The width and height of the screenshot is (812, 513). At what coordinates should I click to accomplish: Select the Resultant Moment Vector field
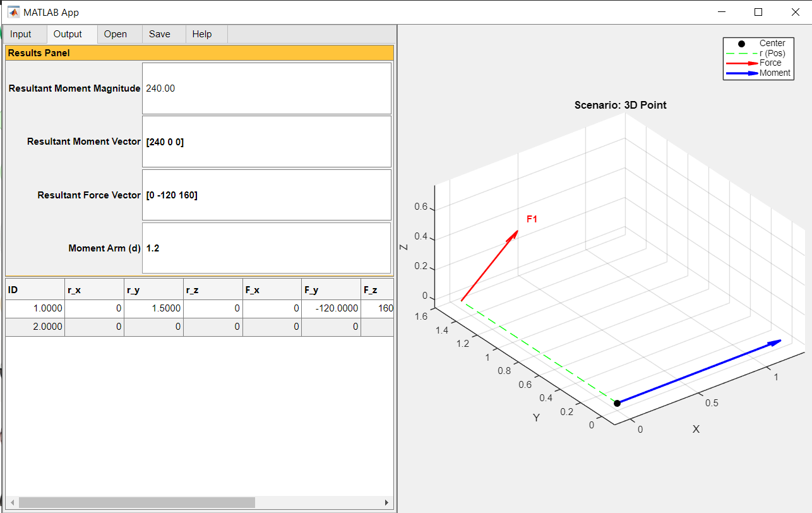266,142
